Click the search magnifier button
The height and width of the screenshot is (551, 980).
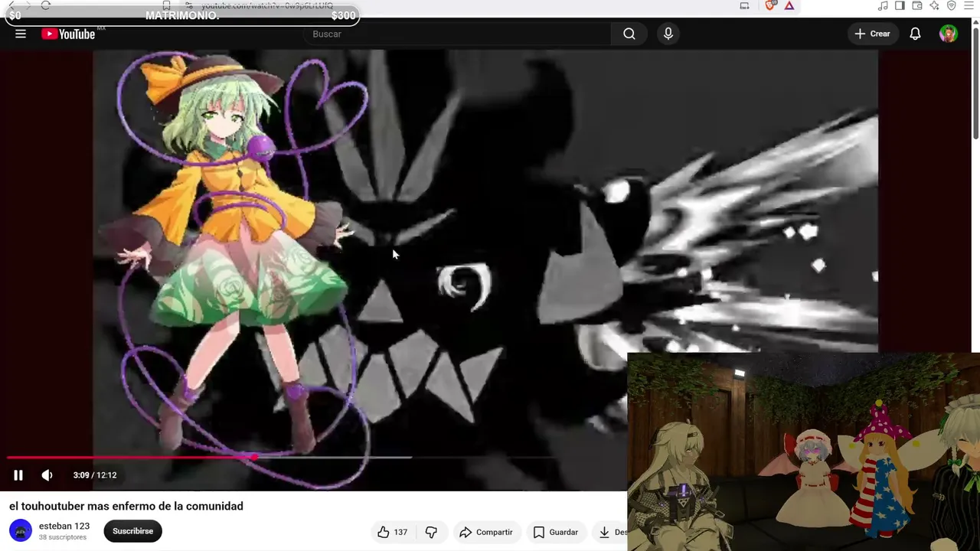point(629,34)
